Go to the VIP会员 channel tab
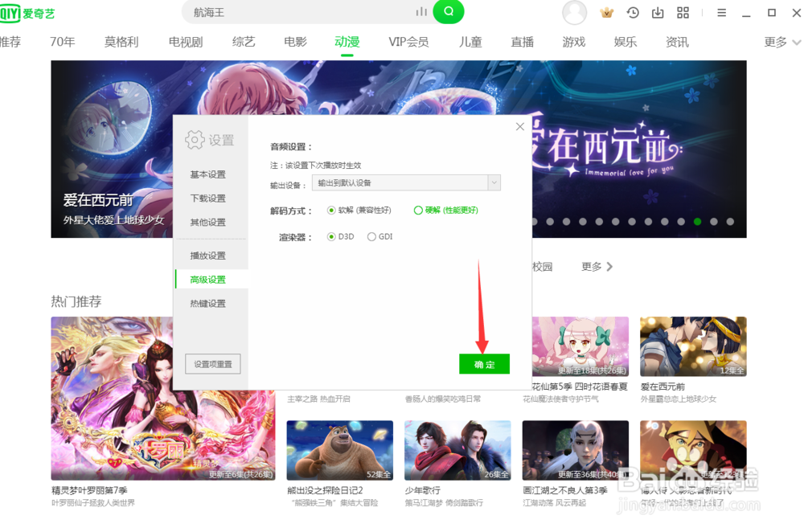Viewport: 804px width, 532px height. coord(408,42)
